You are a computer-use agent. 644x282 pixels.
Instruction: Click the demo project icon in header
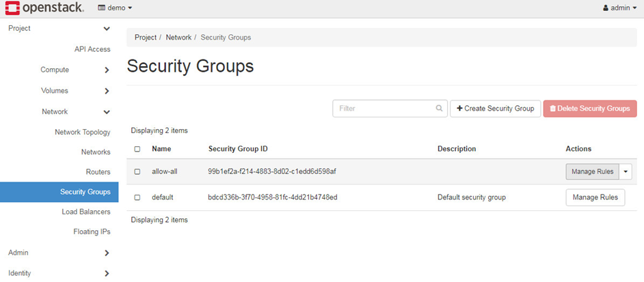click(x=102, y=8)
